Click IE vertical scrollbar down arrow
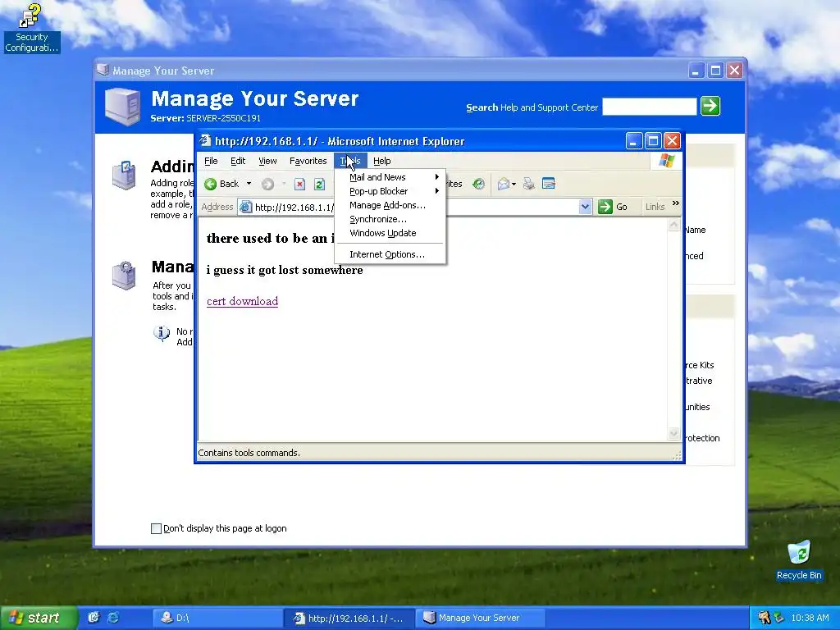The width and height of the screenshot is (840, 630). click(674, 434)
